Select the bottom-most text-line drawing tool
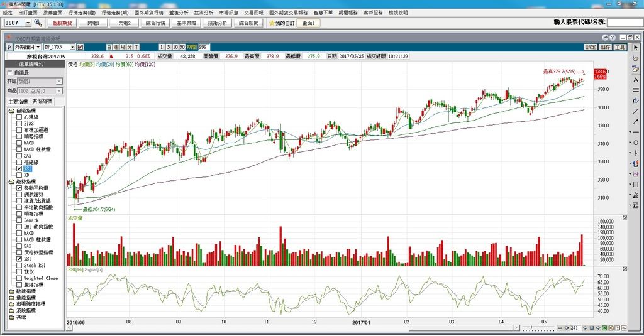 click(636, 205)
